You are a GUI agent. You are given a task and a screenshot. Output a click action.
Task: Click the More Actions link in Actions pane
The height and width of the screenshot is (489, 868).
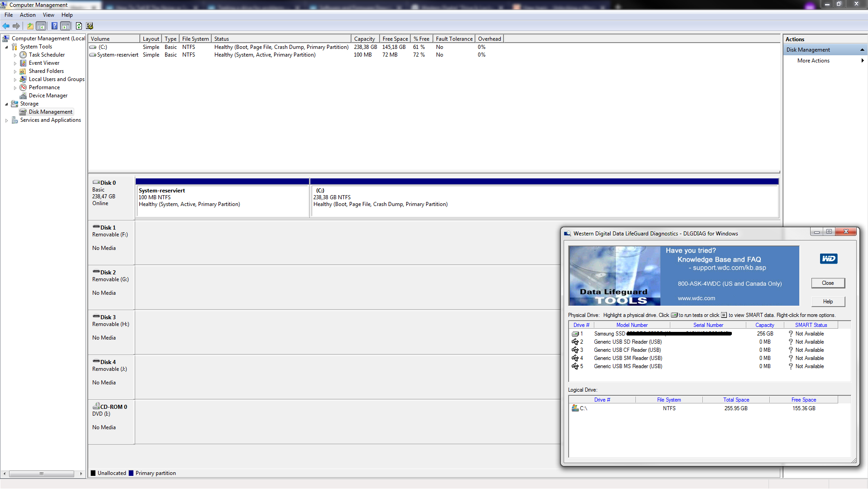813,61
